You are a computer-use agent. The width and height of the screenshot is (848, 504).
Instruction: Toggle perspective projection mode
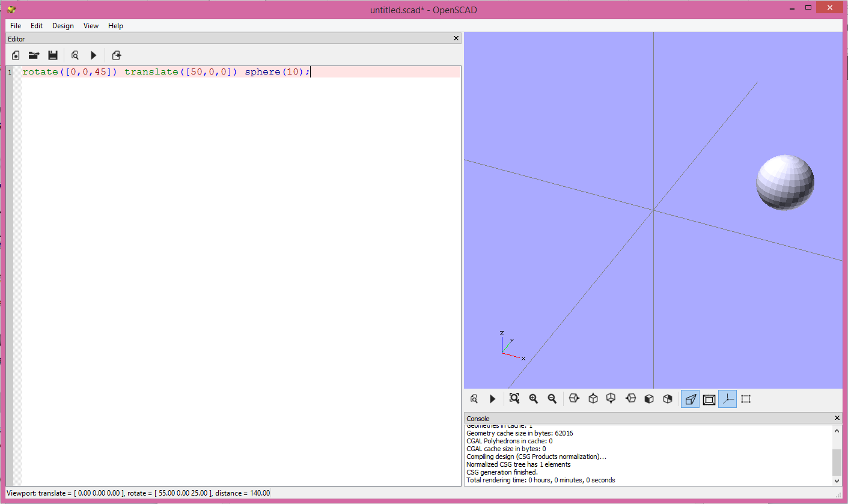click(690, 398)
